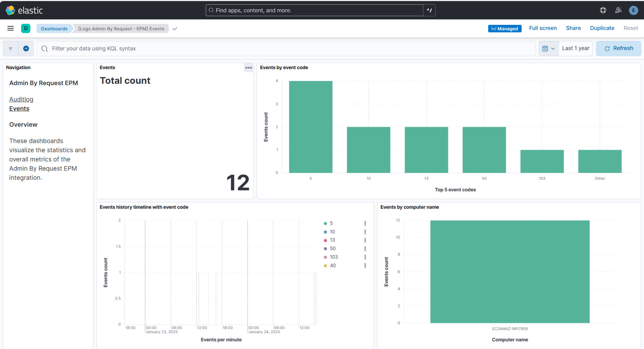Open the Events navigation link
This screenshot has width=644, height=349.
pyautogui.click(x=19, y=108)
